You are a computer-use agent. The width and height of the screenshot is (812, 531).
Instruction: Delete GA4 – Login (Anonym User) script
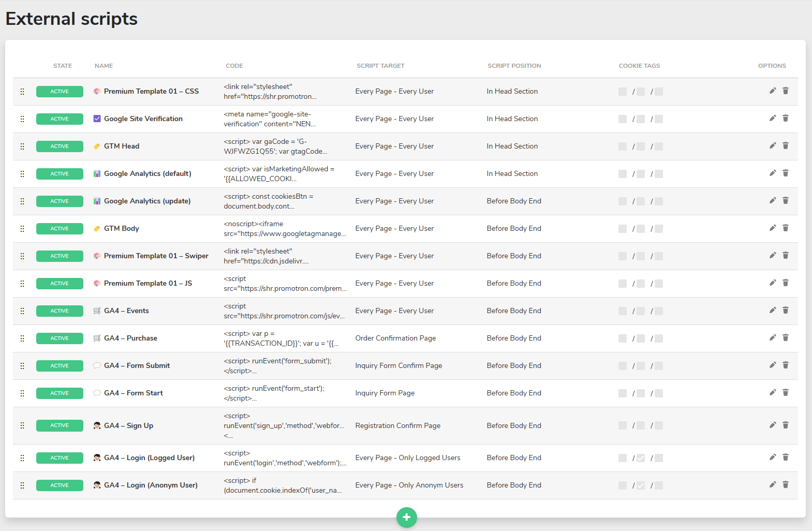click(786, 484)
